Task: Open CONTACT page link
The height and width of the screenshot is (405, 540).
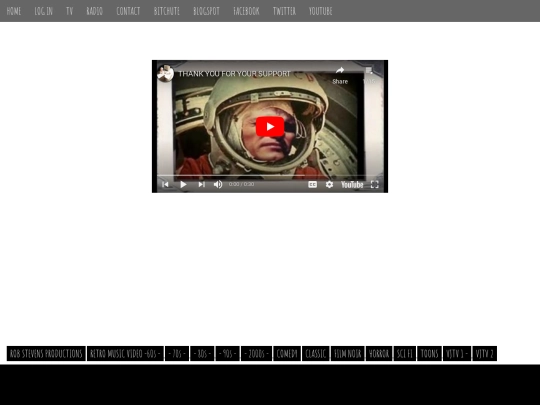Action: (x=128, y=11)
